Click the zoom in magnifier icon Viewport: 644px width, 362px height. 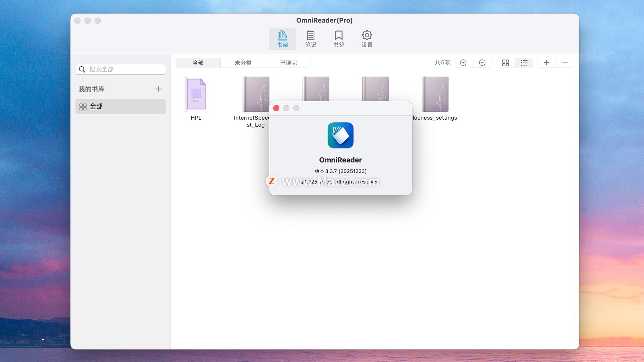463,63
